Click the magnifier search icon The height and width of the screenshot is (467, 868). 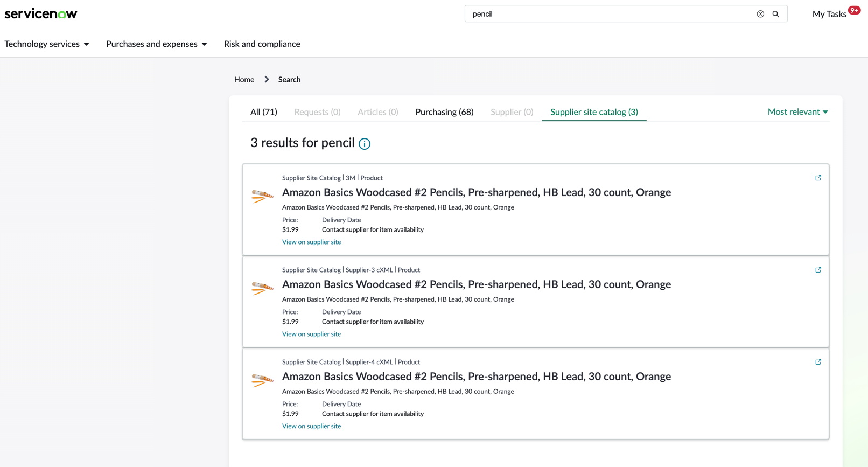coord(776,14)
